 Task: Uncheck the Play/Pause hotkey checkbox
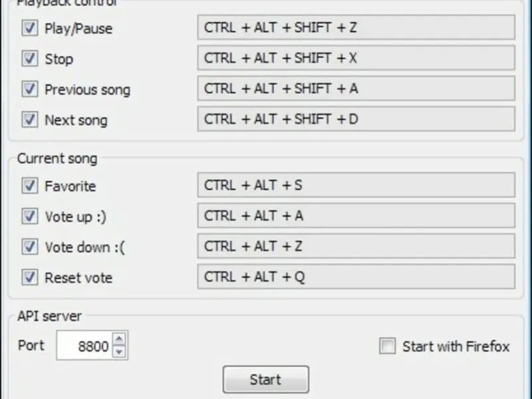pyautogui.click(x=30, y=29)
